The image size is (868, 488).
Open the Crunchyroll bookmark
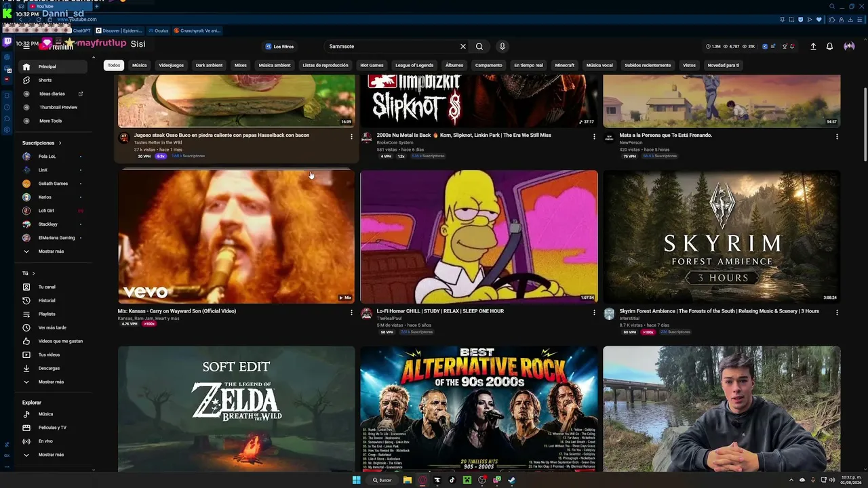[x=197, y=30]
